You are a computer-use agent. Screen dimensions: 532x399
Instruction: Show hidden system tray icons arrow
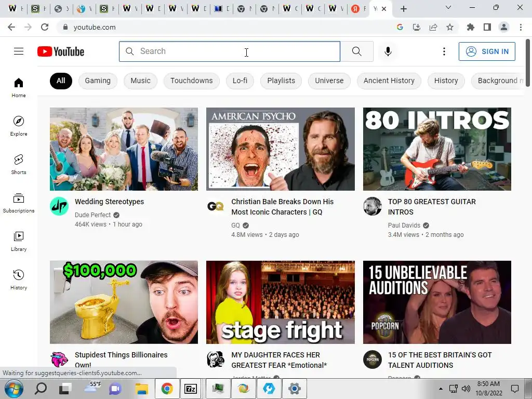coord(441,389)
